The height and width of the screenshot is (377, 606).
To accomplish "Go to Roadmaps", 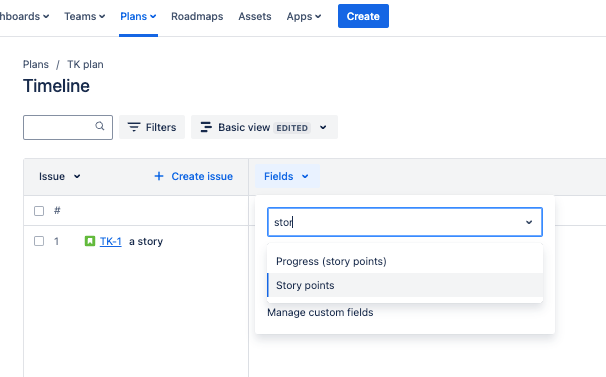I will click(x=197, y=16).
